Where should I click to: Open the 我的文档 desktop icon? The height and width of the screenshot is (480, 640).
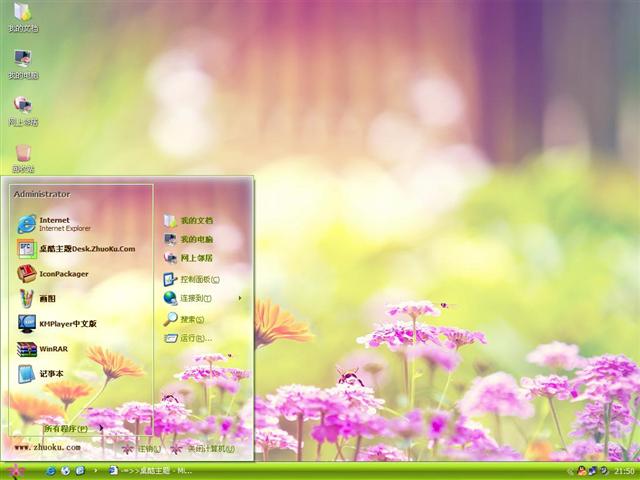point(23,17)
